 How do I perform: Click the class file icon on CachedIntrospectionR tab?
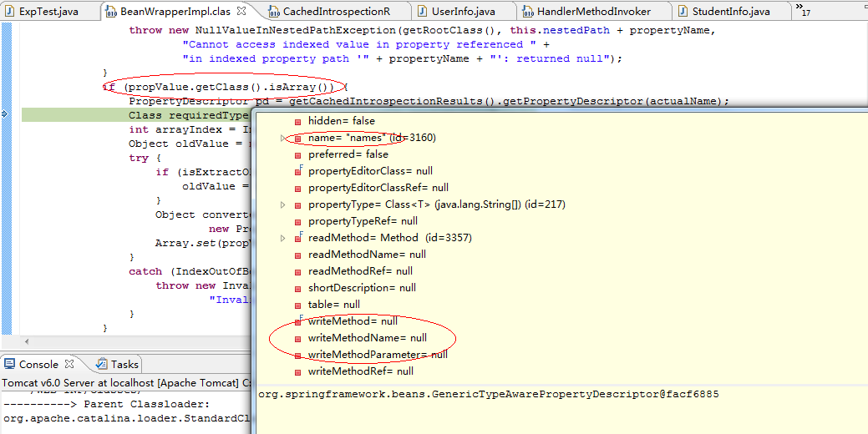pos(273,11)
